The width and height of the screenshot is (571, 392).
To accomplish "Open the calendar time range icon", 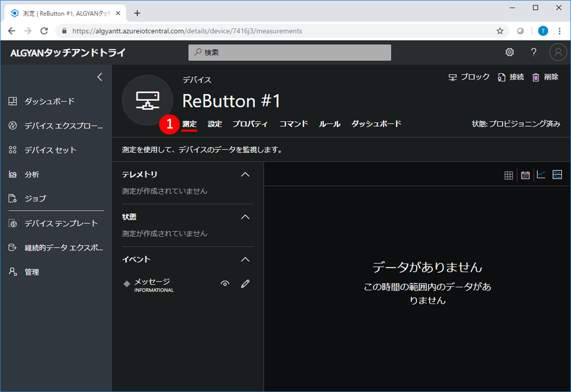I will [525, 175].
